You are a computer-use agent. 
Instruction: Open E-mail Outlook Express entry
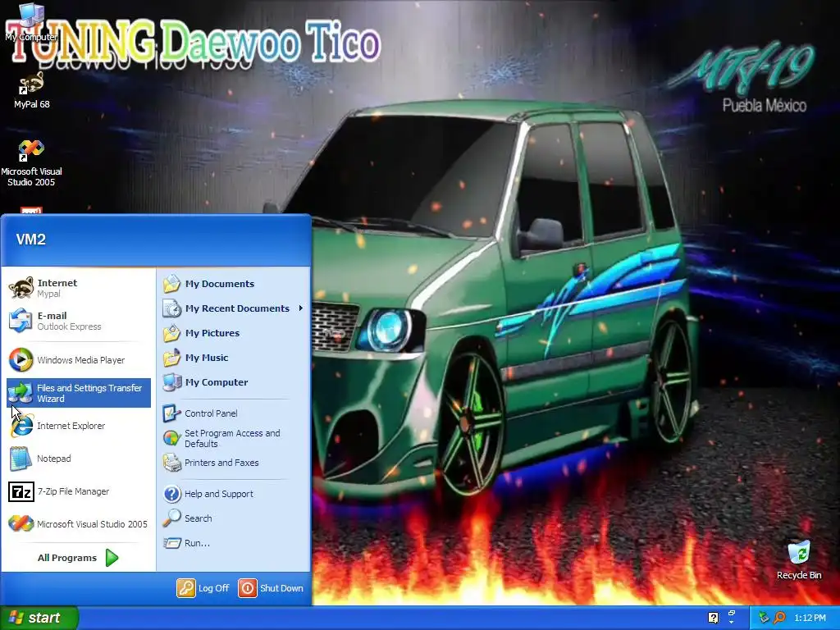pyautogui.click(x=79, y=321)
